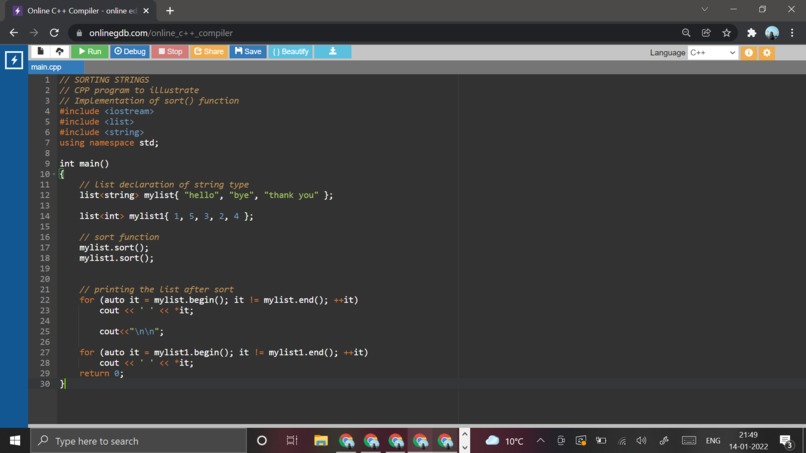Beautify the source code

coord(290,51)
